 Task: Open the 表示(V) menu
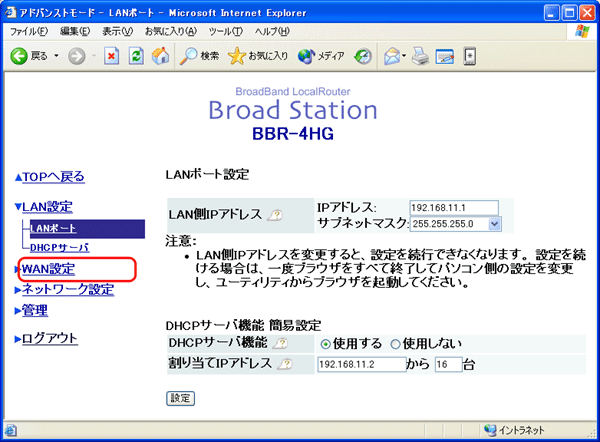[117, 31]
